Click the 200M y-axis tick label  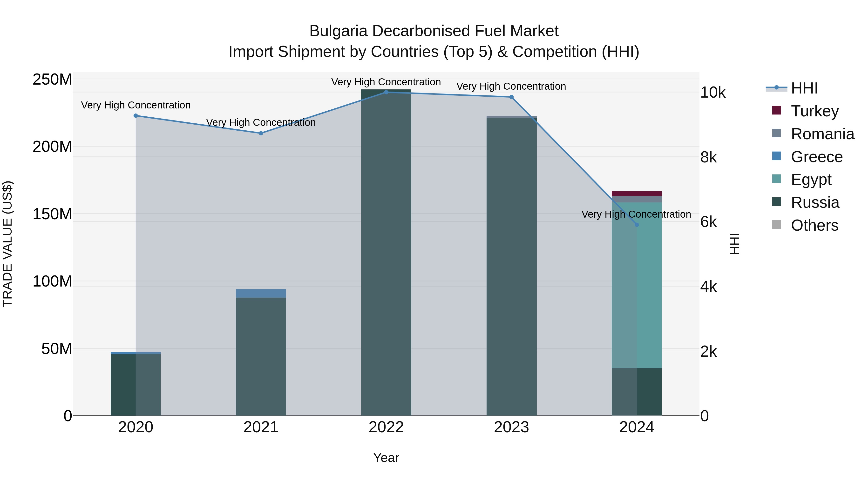click(x=52, y=147)
